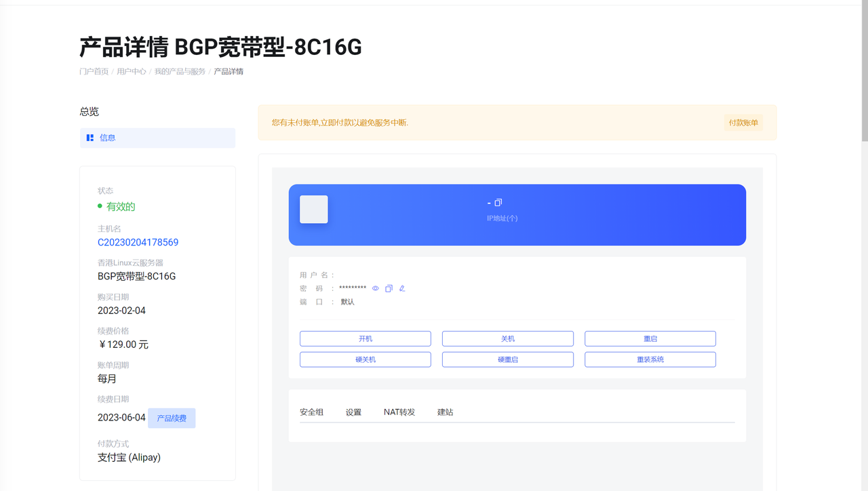868x491 pixels.
Task: Copy the password using copy icon
Action: 389,288
